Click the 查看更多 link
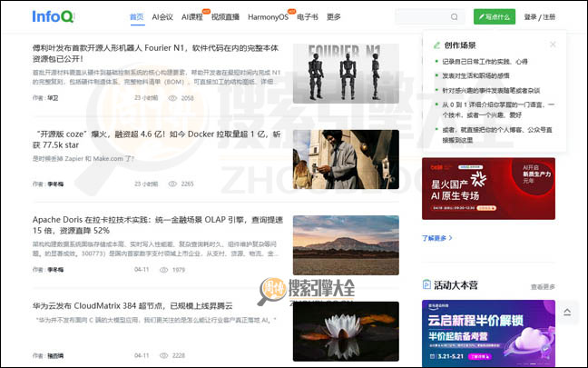The width and height of the screenshot is (588, 368). (x=543, y=287)
